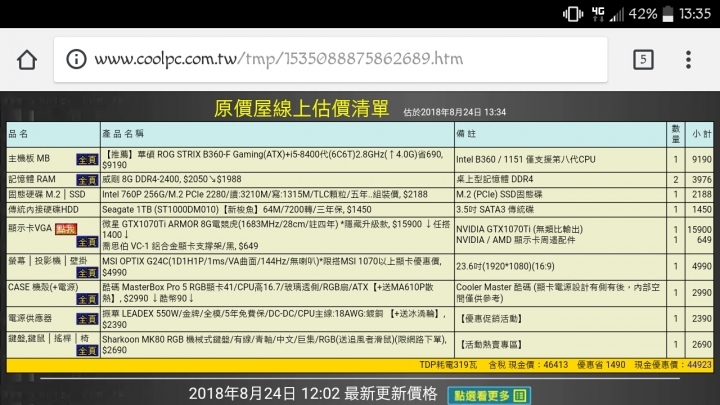Click 全頁 button in 螢幕 投影機 row
Screen dimensions: 720x405
click(87, 273)
